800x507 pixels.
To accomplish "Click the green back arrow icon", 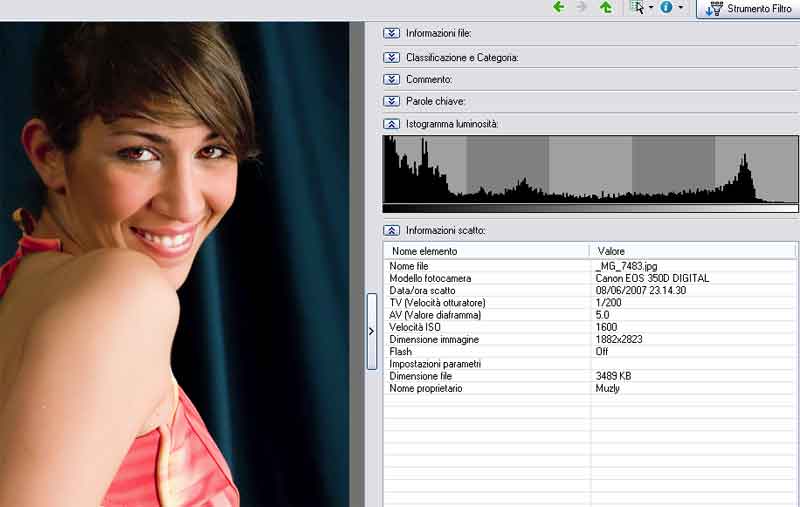I will [559, 7].
